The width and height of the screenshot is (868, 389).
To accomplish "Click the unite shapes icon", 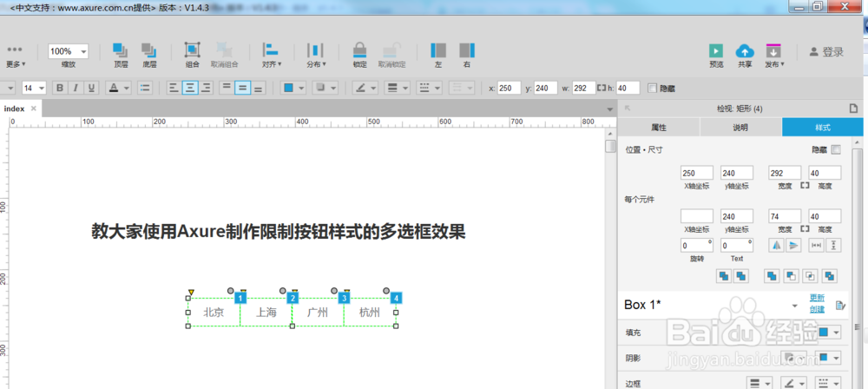I will pos(773,275).
